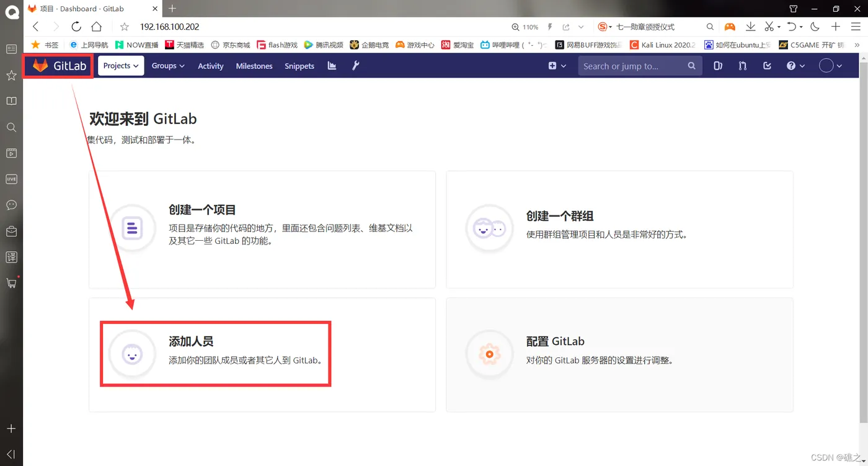Focus the Search or jump to field

(640, 66)
